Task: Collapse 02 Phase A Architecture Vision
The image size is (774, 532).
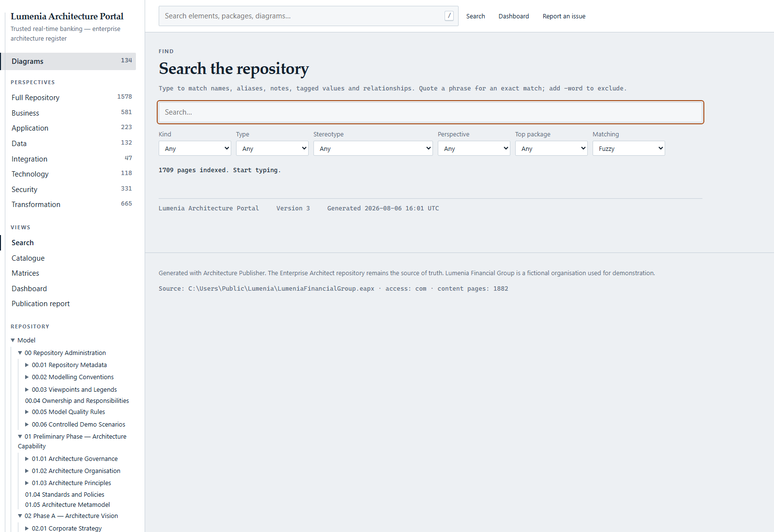Action: pos(20,516)
